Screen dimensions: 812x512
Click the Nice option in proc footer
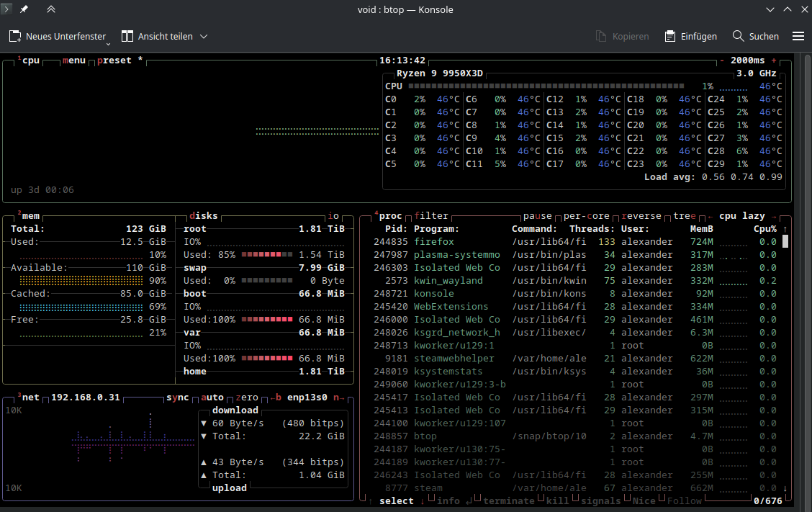644,501
